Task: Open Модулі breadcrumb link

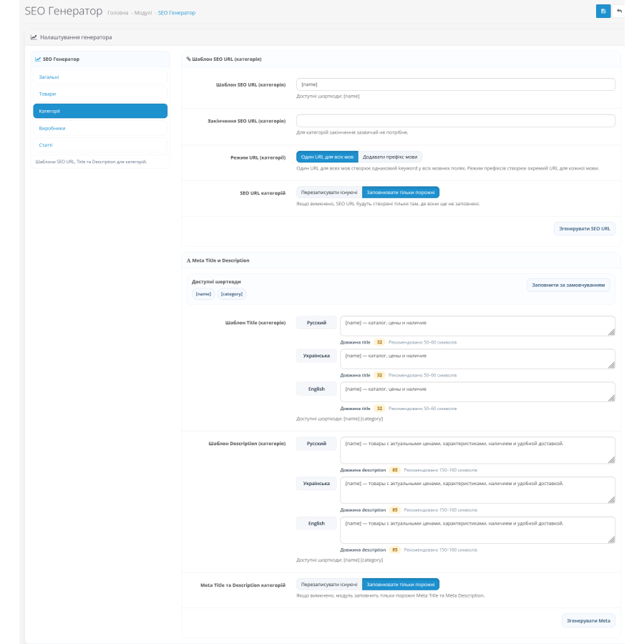Action: coord(143,13)
